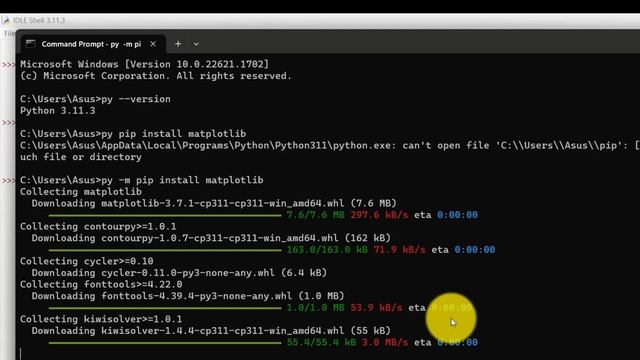Viewport: 640px width, 360px height.
Task: Click the contourpy-1.0.7 wheel download line
Action: click(211, 238)
